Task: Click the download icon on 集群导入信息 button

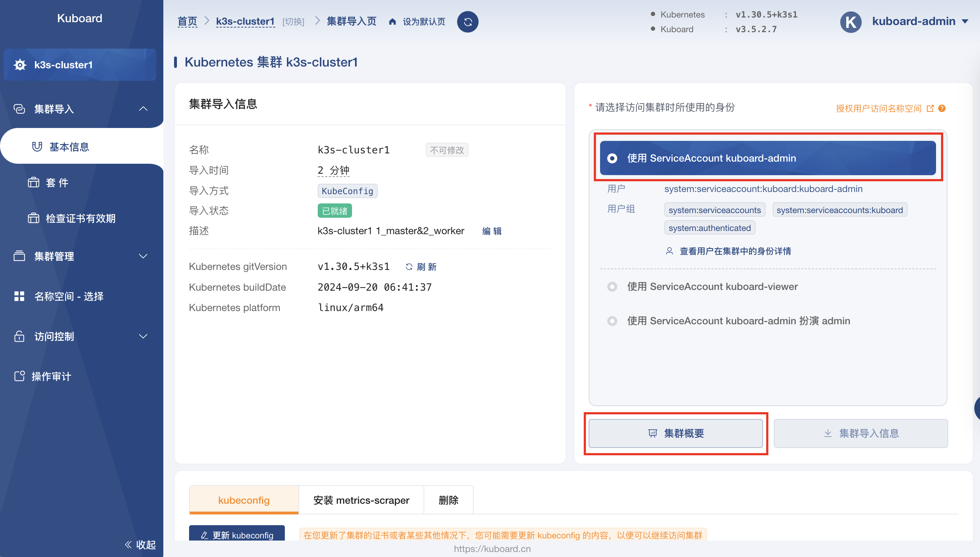Action: [828, 433]
